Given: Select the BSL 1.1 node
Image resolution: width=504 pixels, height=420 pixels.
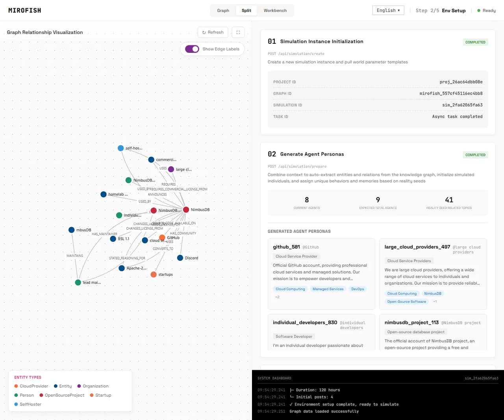Looking at the screenshot, I should (113, 239).
